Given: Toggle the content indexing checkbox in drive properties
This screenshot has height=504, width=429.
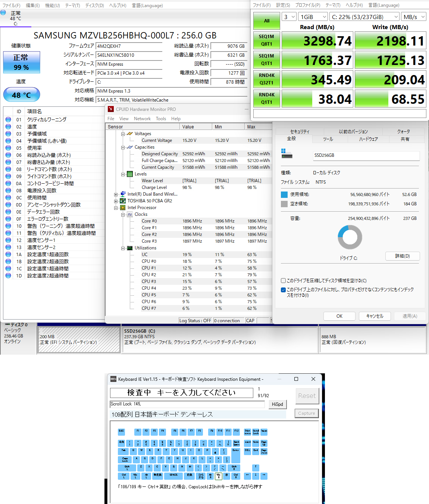Looking at the screenshot, I should tap(283, 290).
